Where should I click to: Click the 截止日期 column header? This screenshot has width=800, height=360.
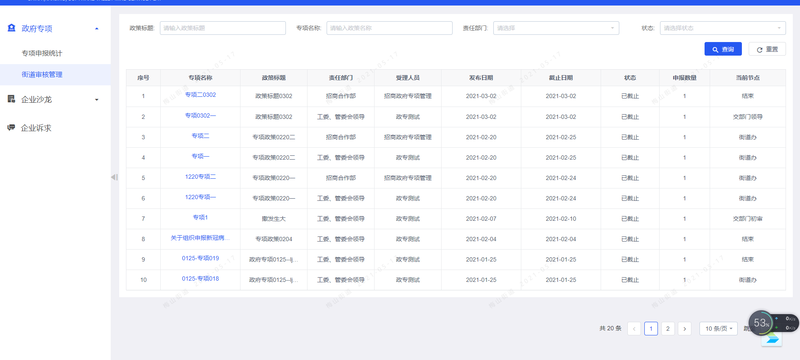561,78
